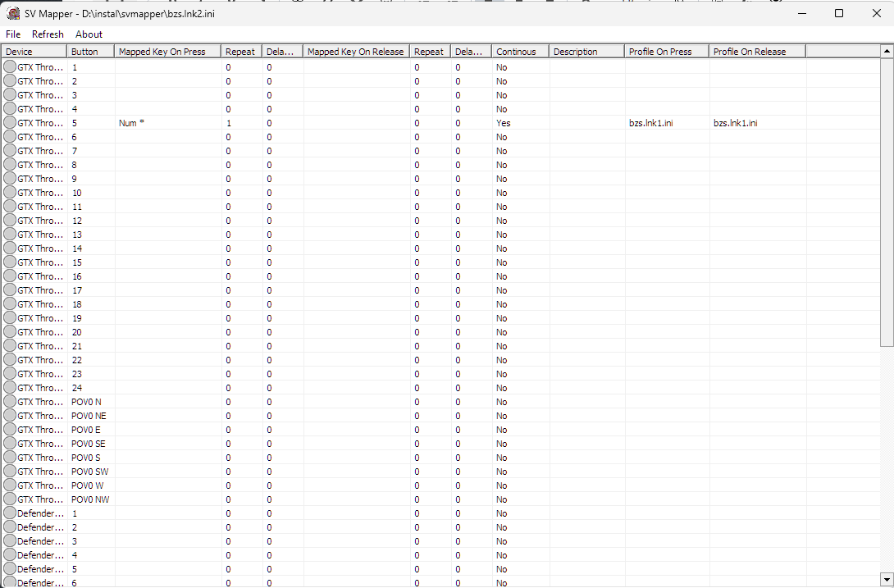The image size is (894, 588).
Task: Click status circle of GTX POV0 W row
Action: pyautogui.click(x=10, y=485)
